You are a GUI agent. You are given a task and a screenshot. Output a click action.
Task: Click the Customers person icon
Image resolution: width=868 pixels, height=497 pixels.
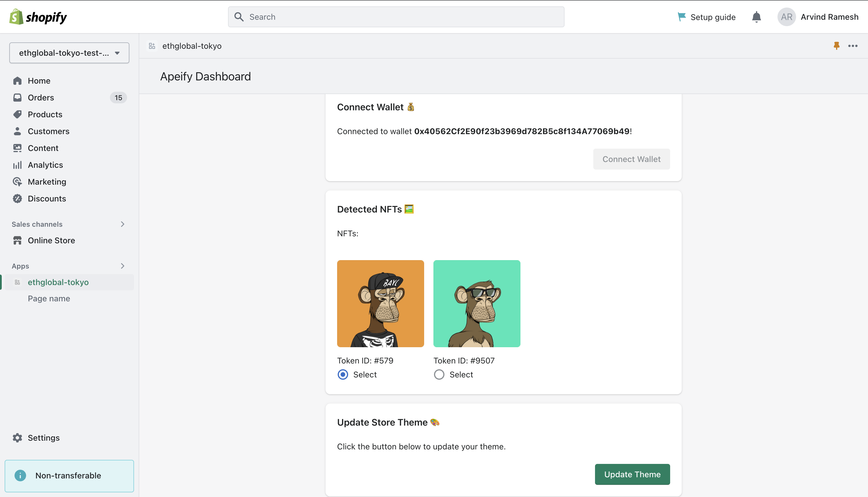[x=17, y=131]
